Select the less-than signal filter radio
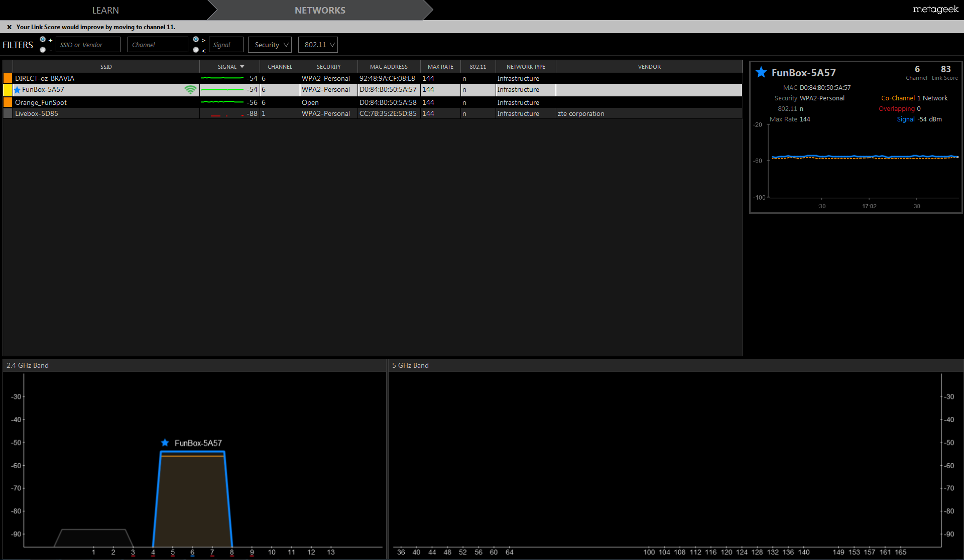 196,50
